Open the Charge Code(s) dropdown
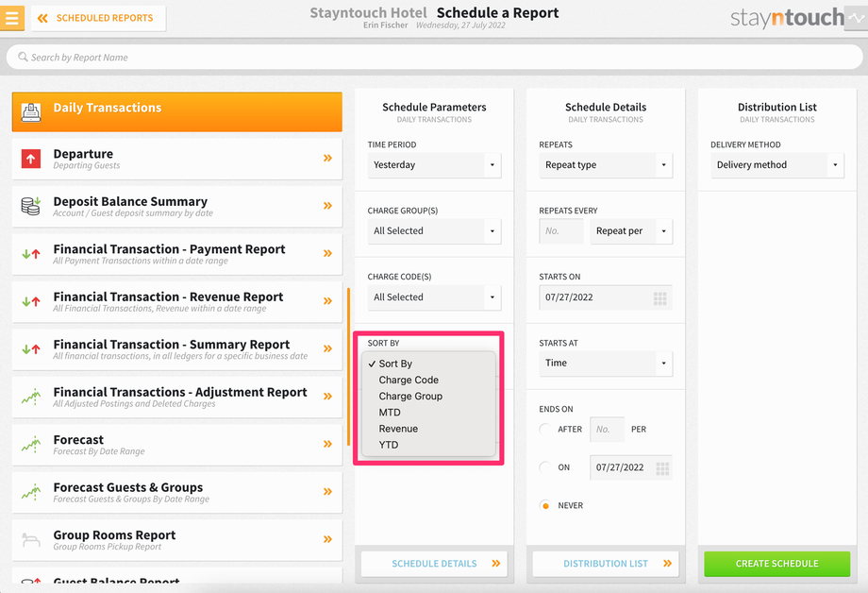 [x=435, y=297]
